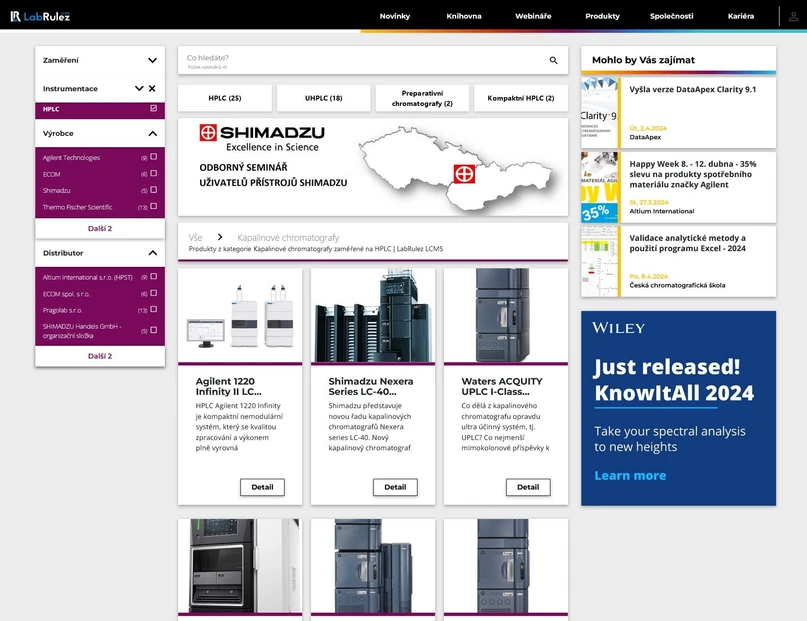
Task: Collapse the Výrobce section
Action: pyautogui.click(x=152, y=133)
